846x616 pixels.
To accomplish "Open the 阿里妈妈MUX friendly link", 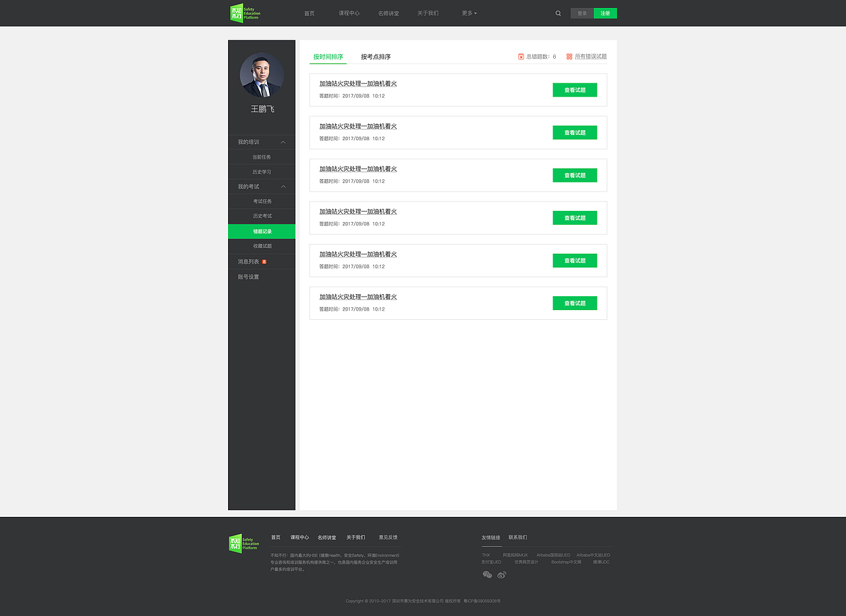I will pyautogui.click(x=516, y=555).
